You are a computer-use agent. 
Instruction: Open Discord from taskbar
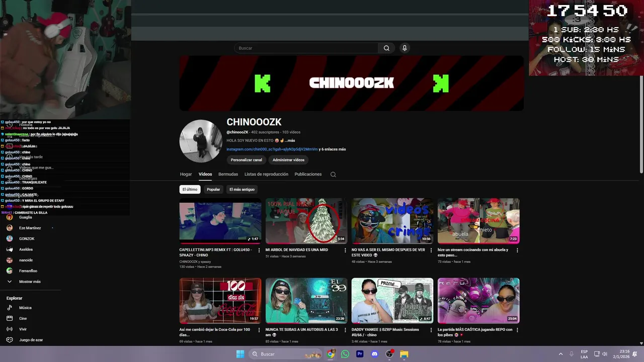374,354
